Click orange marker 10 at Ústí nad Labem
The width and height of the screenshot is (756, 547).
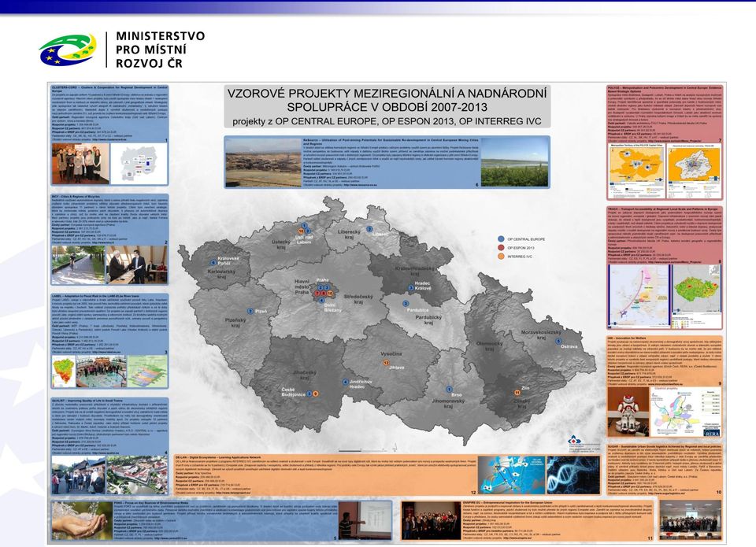pos(301,231)
